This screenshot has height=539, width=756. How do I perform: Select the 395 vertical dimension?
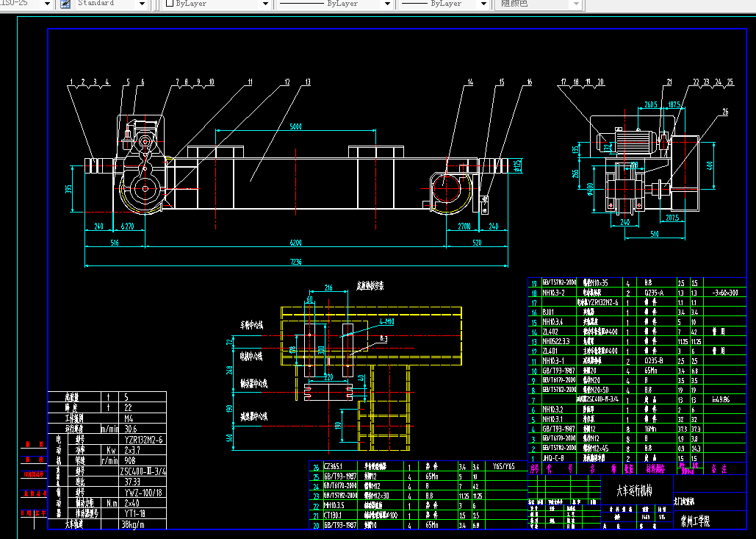point(68,189)
